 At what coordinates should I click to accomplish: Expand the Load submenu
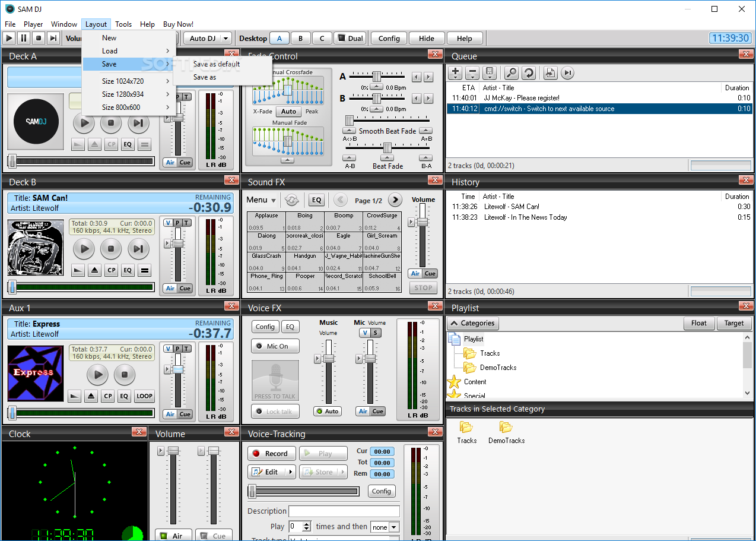click(x=129, y=51)
